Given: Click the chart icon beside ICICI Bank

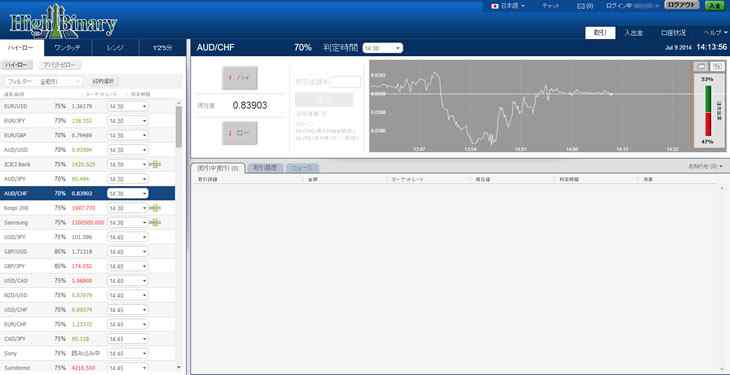Looking at the screenshot, I should (x=155, y=164).
